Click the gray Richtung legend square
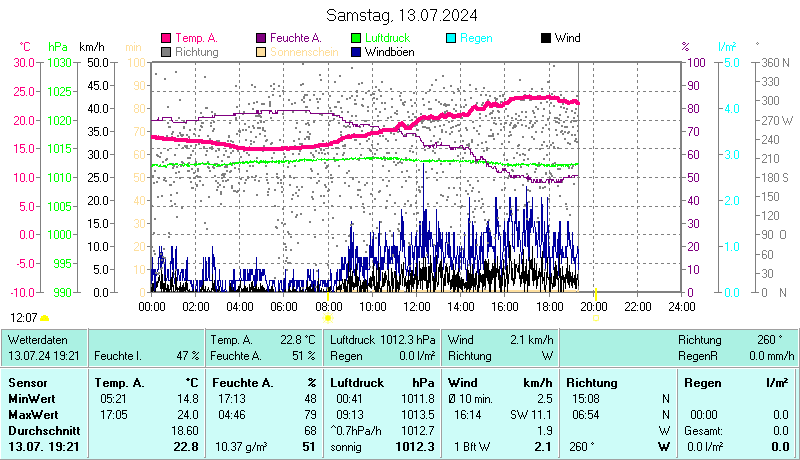Screen dimensions: 800x460 (166, 51)
